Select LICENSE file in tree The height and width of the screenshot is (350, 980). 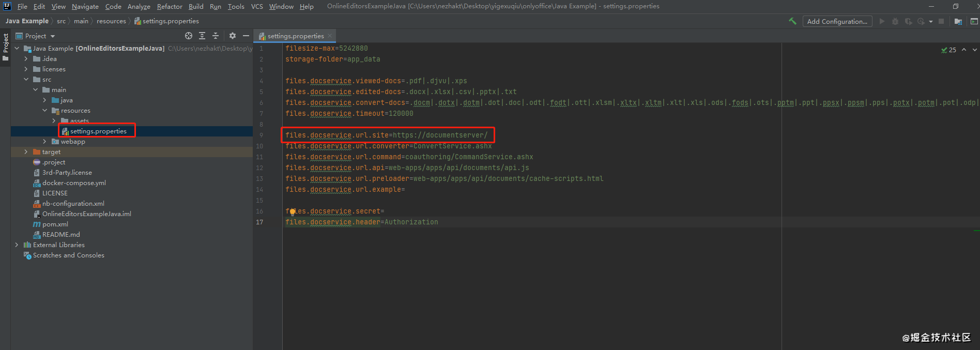pyautogui.click(x=55, y=193)
